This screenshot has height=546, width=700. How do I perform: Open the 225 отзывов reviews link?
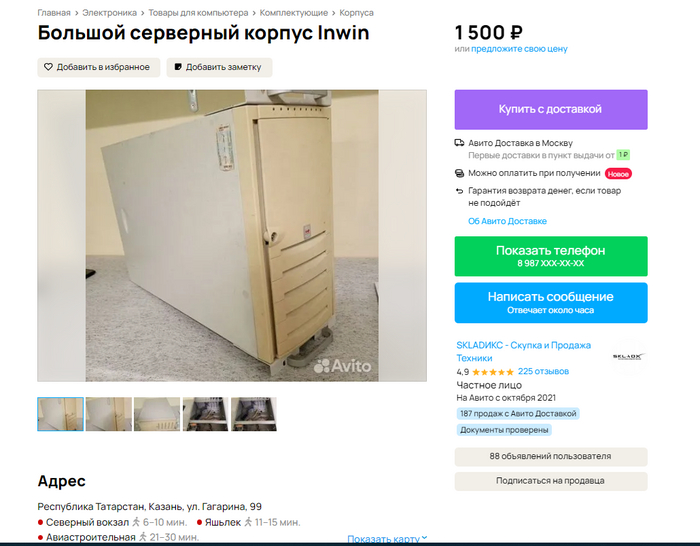click(543, 371)
